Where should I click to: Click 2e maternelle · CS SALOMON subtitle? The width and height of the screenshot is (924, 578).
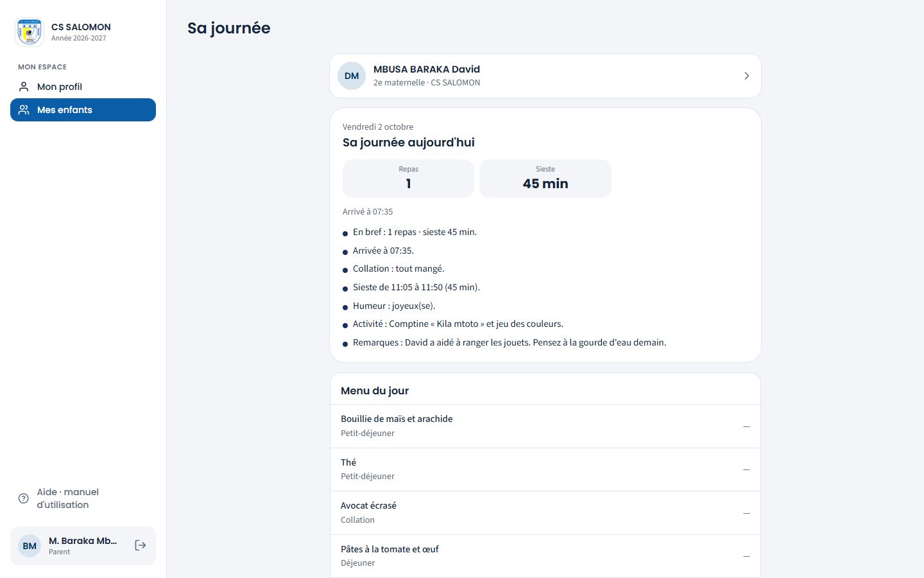(427, 82)
